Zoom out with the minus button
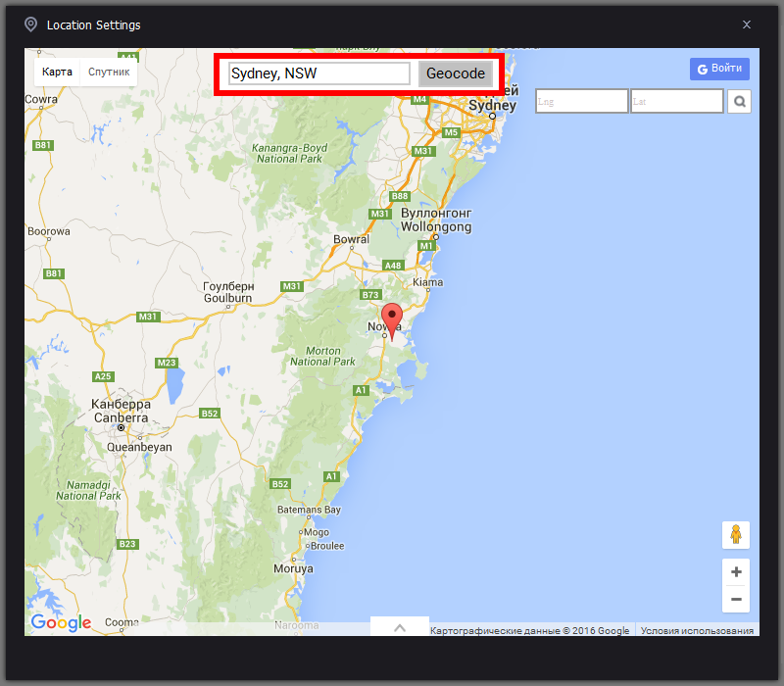The height and width of the screenshot is (686, 784). pyautogui.click(x=736, y=599)
